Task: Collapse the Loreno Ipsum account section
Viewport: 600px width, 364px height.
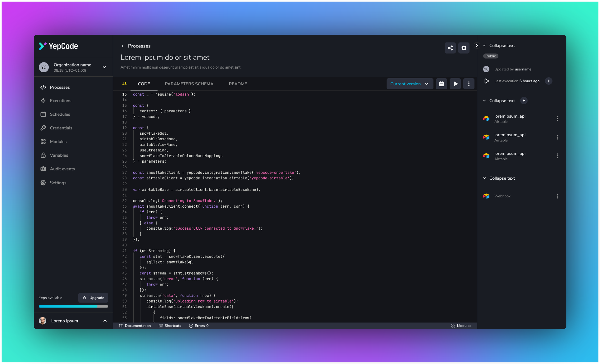Action: coord(105,321)
